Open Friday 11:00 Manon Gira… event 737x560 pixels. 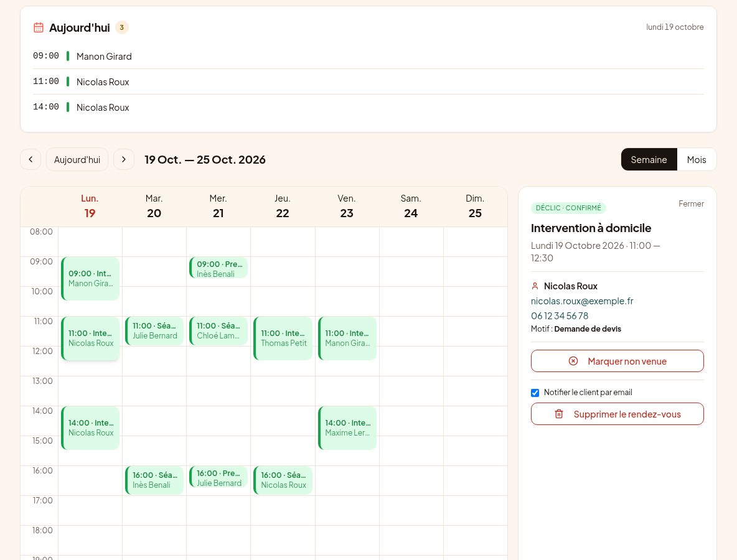(347, 338)
